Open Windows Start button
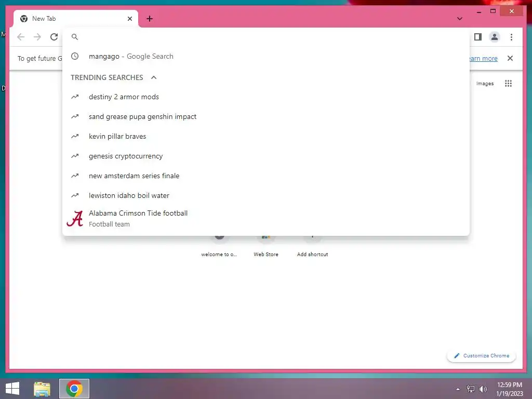 pos(12,389)
